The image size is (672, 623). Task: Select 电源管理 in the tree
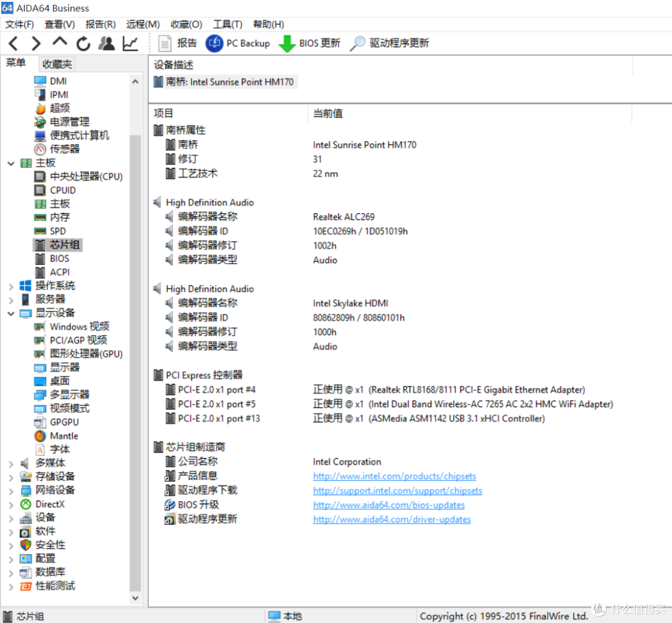(62, 122)
